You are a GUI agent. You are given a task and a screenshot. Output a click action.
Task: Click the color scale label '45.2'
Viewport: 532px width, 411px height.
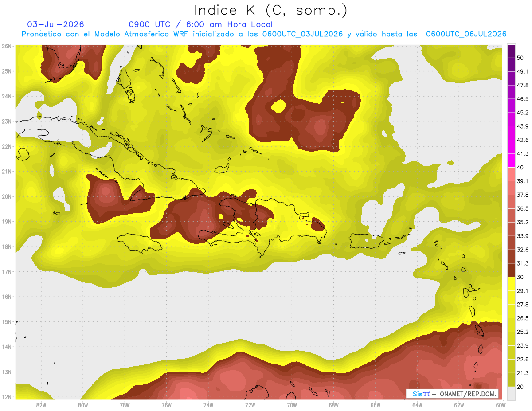click(x=522, y=113)
